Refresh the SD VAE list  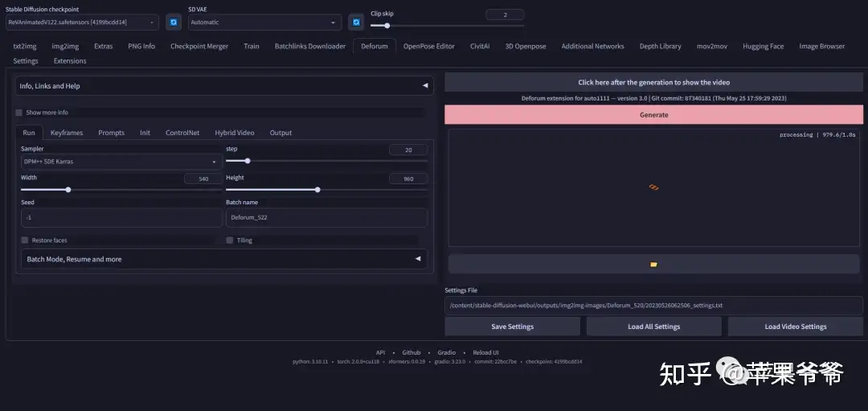pos(356,23)
